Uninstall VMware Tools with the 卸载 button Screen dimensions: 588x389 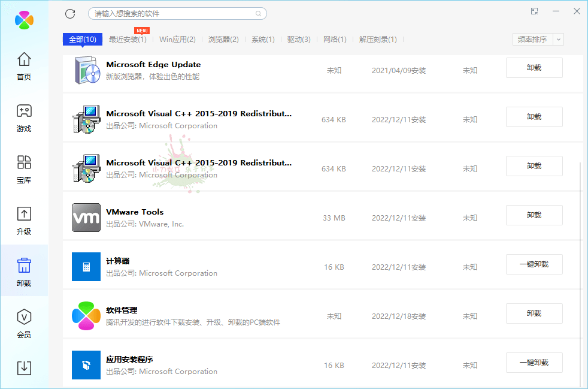tap(534, 215)
